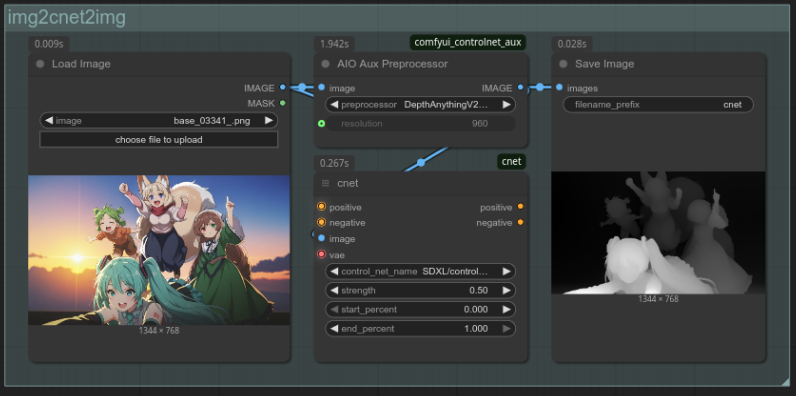The height and width of the screenshot is (396, 796).
Task: Increase end_percent with right arrow
Action: coord(506,328)
